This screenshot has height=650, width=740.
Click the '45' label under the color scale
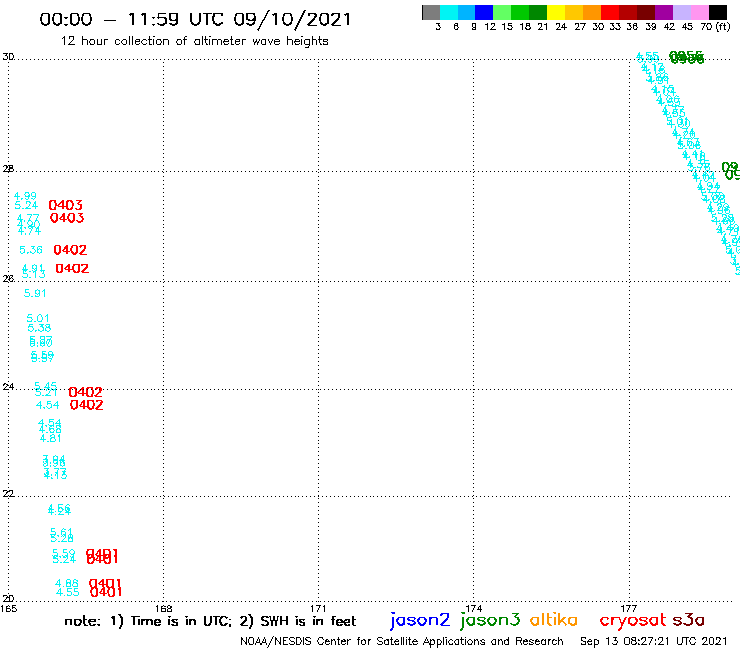(687, 26)
